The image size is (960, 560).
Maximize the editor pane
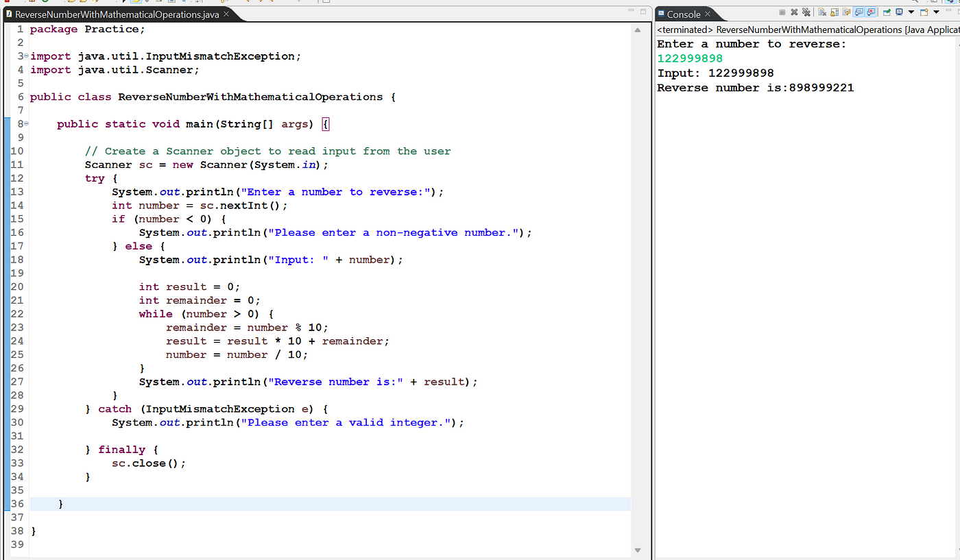tap(643, 12)
